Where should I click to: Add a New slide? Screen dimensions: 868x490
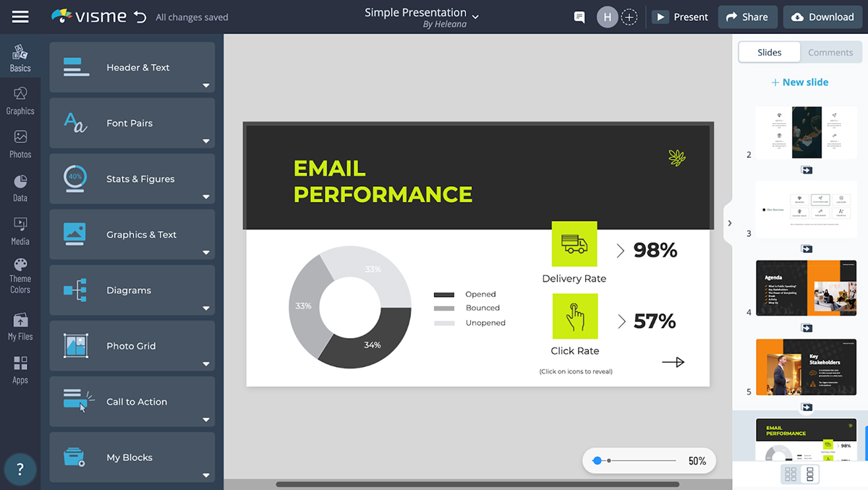pos(800,83)
